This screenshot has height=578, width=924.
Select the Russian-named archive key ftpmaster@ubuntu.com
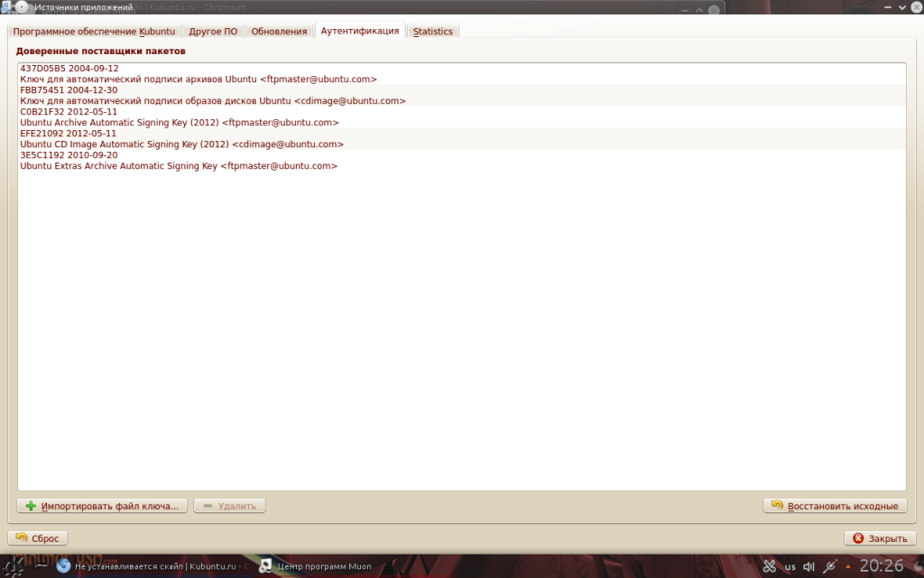(x=199, y=79)
